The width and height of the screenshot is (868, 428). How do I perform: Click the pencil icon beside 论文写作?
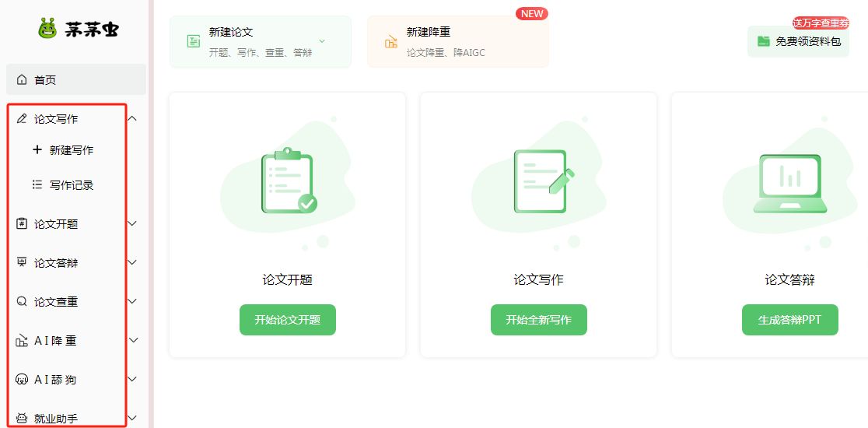coord(22,118)
